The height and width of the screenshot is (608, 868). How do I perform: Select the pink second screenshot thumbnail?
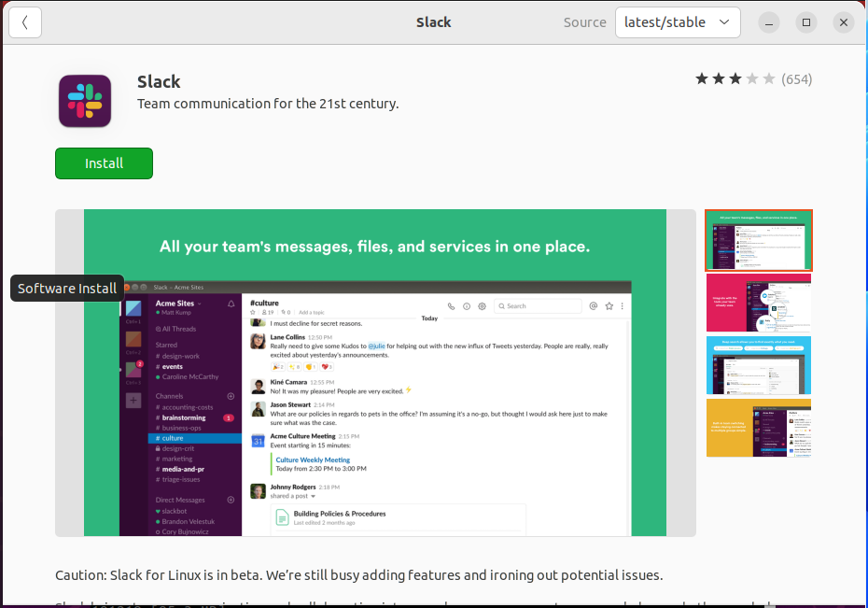(x=759, y=303)
